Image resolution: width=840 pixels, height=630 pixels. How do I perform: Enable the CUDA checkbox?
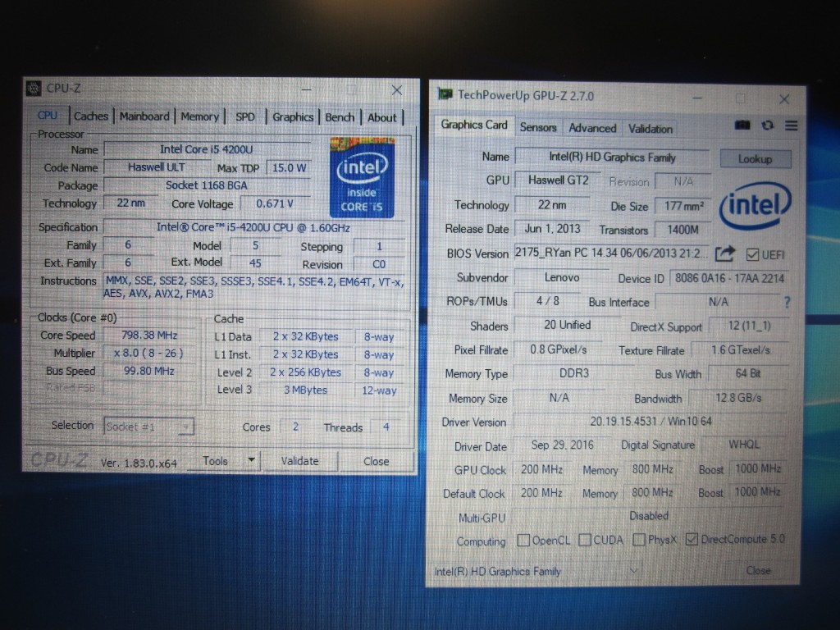pyautogui.click(x=585, y=540)
